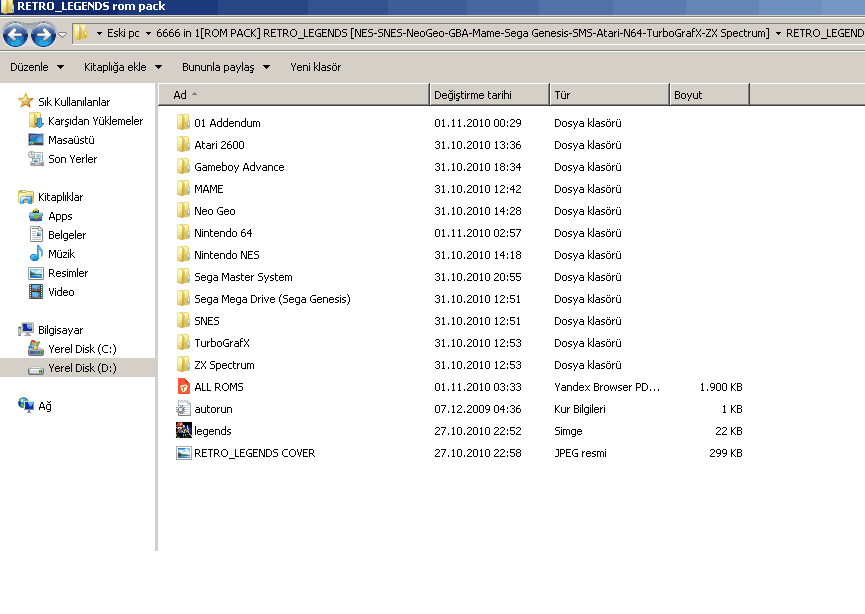Select the 6666 in 1 ROM PACK breadcrumb
Screen dimensions: 865x614
point(463,33)
